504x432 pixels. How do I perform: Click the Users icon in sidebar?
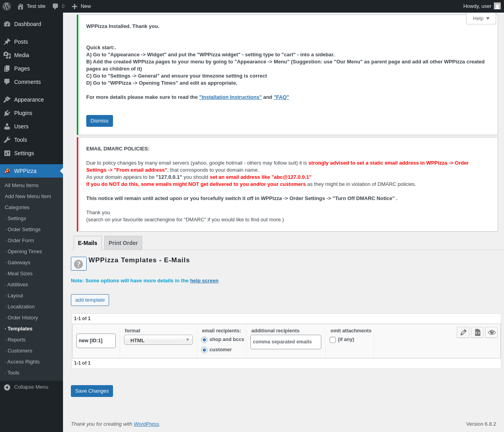pyautogui.click(x=7, y=126)
